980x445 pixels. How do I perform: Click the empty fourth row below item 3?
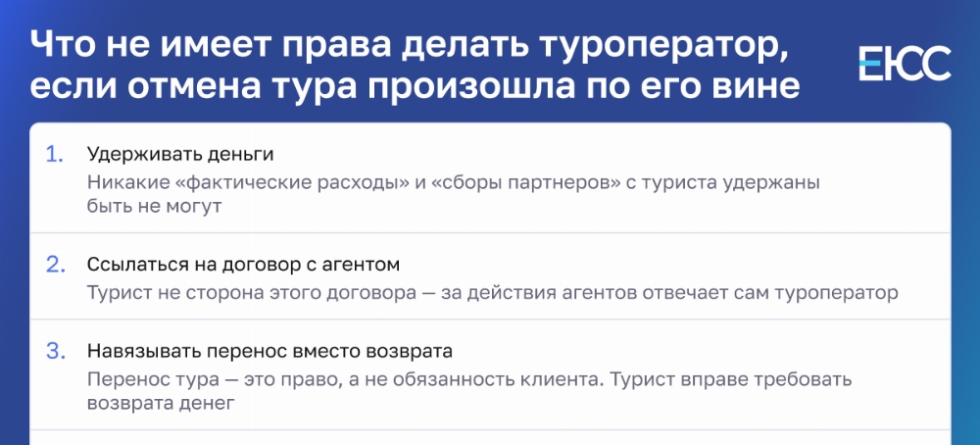[x=490, y=437]
